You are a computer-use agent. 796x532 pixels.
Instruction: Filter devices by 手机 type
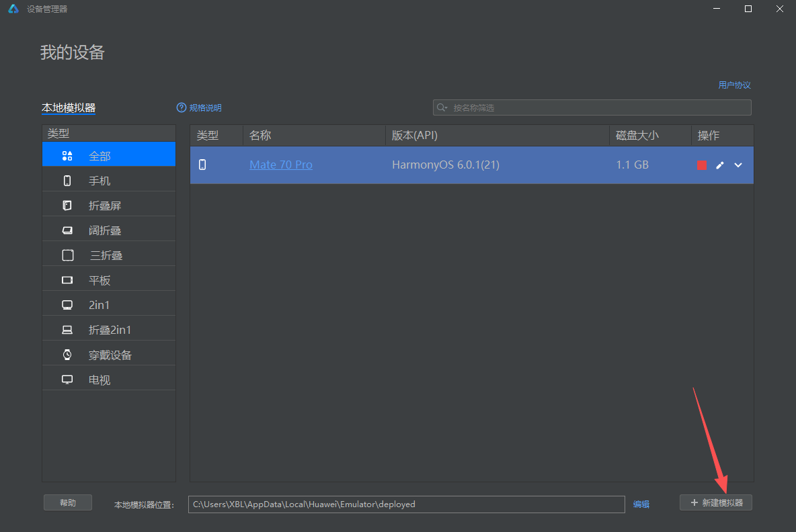click(x=109, y=181)
